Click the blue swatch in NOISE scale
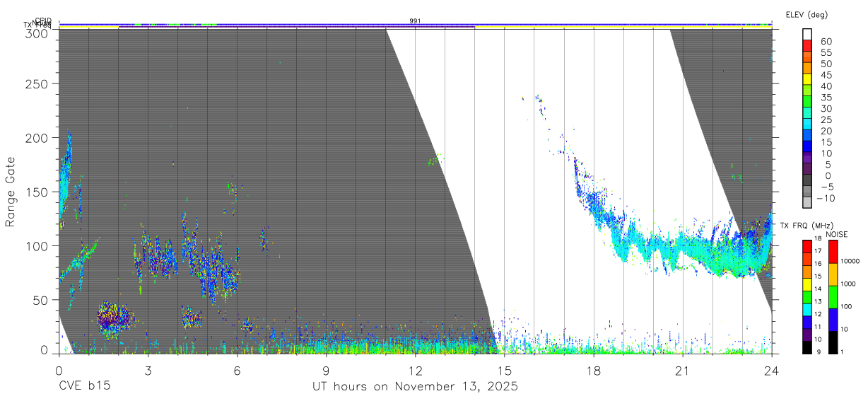868x401 pixels. (x=834, y=320)
